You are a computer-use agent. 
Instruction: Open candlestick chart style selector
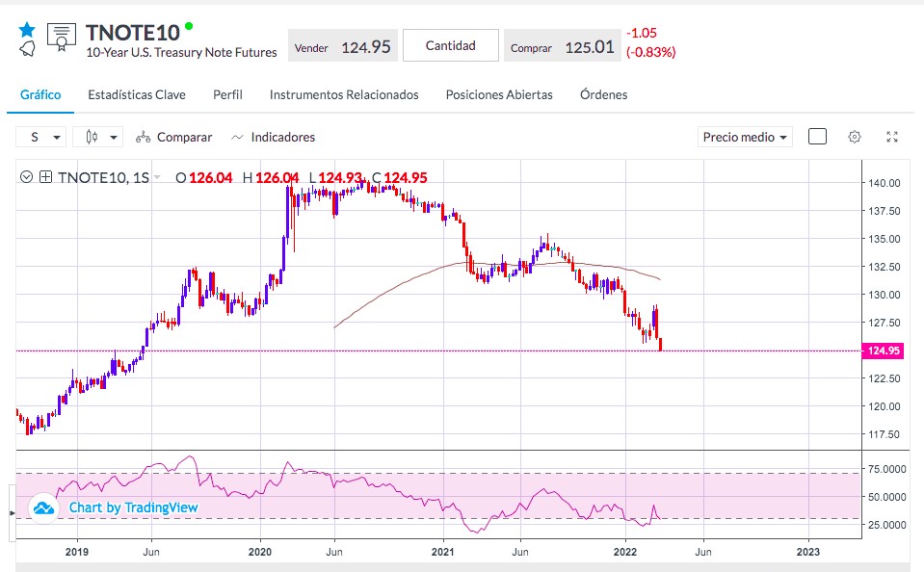pos(98,138)
